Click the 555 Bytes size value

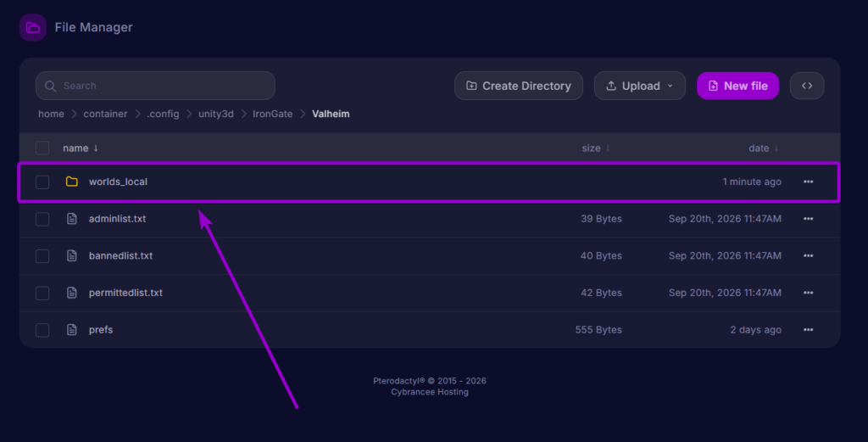[x=598, y=329]
